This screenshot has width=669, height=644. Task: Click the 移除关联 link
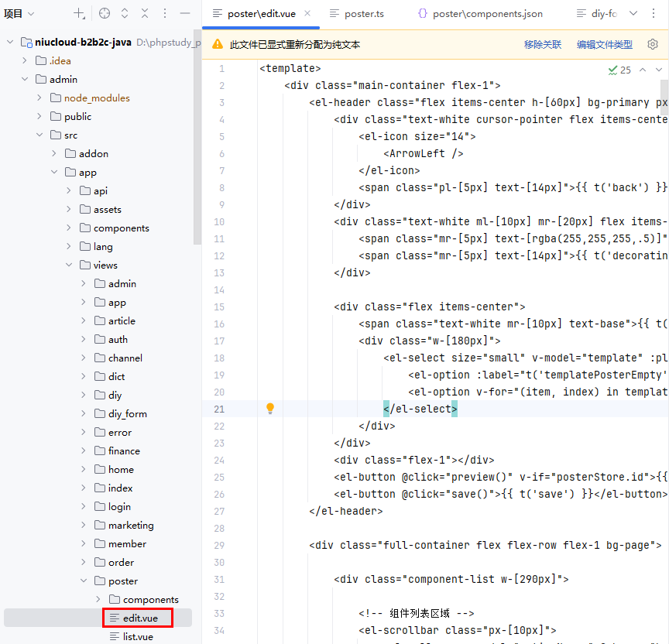click(542, 45)
